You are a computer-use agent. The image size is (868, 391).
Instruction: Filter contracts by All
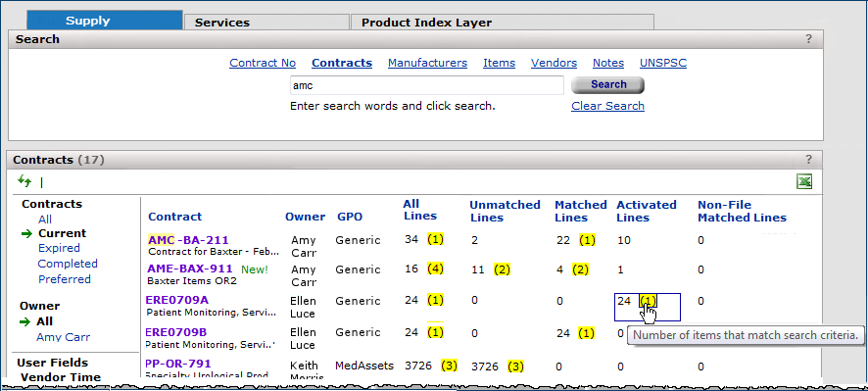(x=45, y=220)
